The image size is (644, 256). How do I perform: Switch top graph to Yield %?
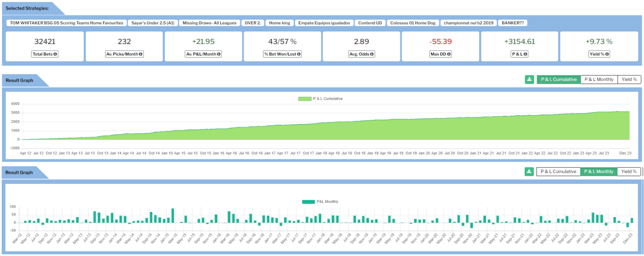tap(629, 80)
